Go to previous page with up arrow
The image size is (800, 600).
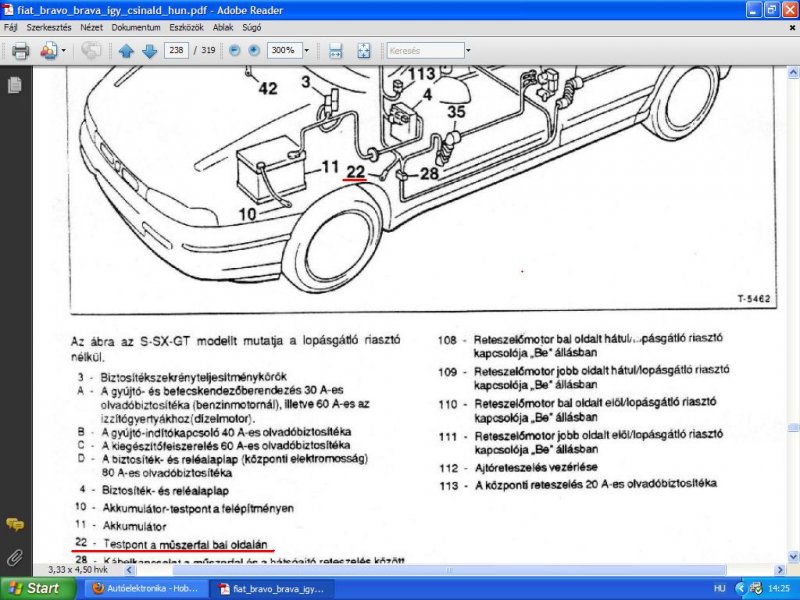(x=126, y=51)
